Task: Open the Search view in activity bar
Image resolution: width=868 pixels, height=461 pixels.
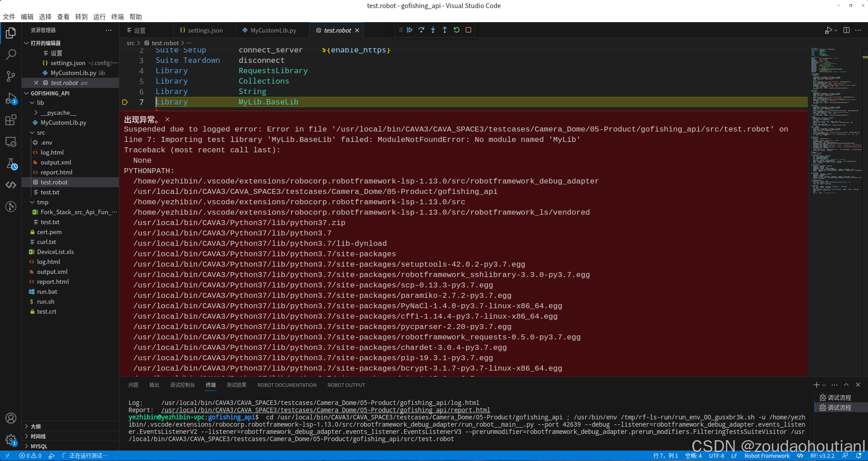Action: pos(10,54)
